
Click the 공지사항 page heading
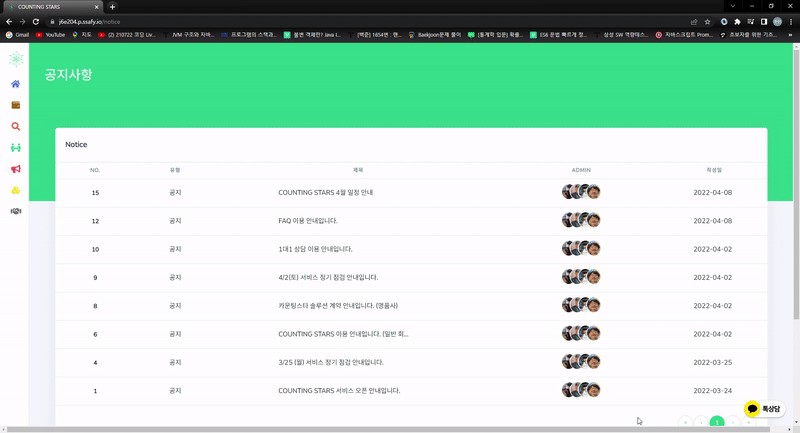tap(68, 74)
